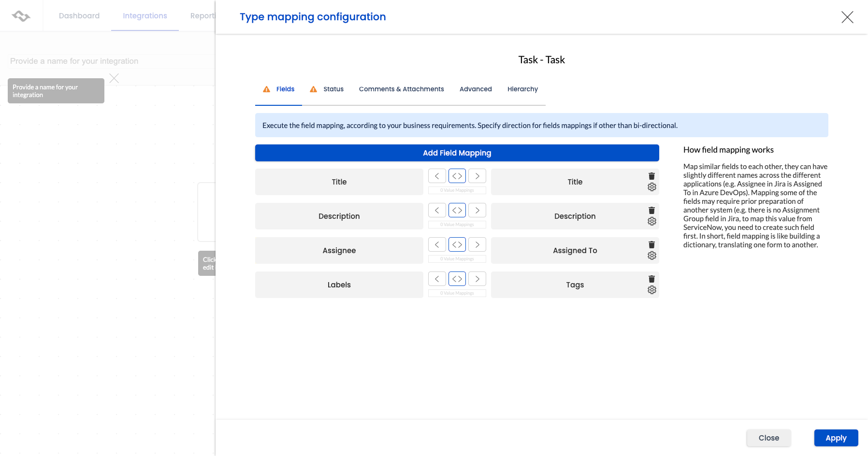
Task: Set Assignee mapping to bi-directional
Action: [x=457, y=245]
